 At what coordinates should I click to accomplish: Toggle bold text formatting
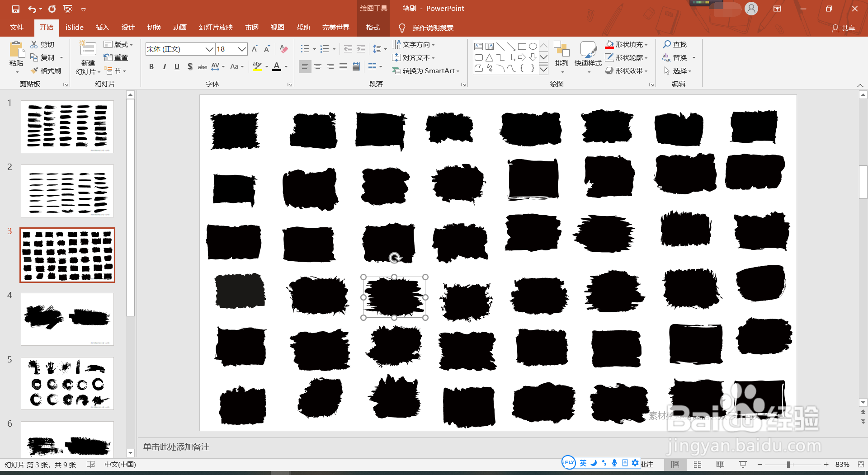click(x=151, y=67)
